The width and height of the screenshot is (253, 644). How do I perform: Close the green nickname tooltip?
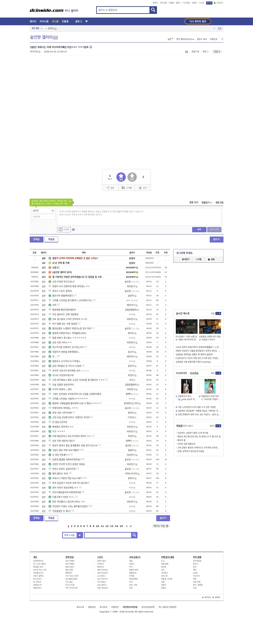(x=70, y=201)
